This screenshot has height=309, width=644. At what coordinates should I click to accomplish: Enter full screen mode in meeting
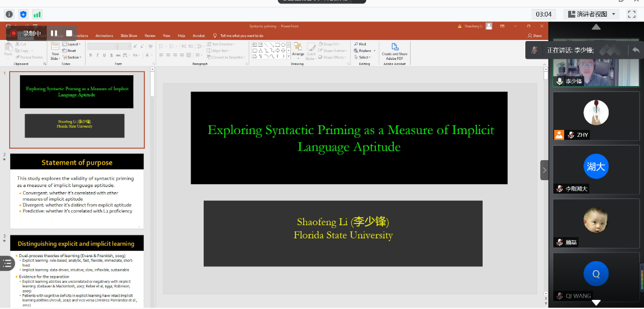point(631,14)
